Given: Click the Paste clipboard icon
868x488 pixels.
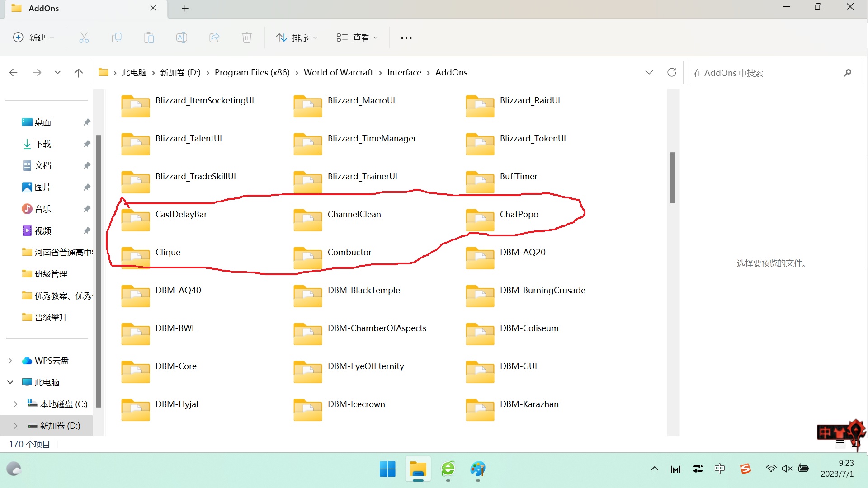Looking at the screenshot, I should point(149,38).
